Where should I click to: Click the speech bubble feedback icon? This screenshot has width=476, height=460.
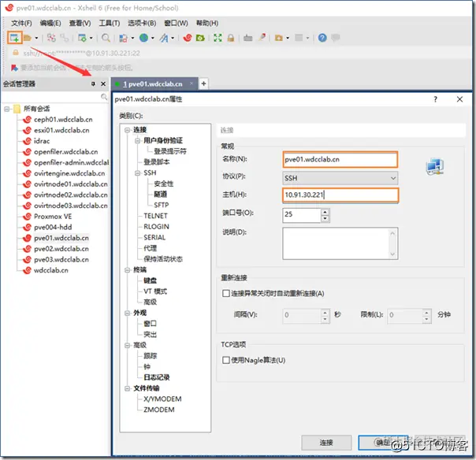336,38
